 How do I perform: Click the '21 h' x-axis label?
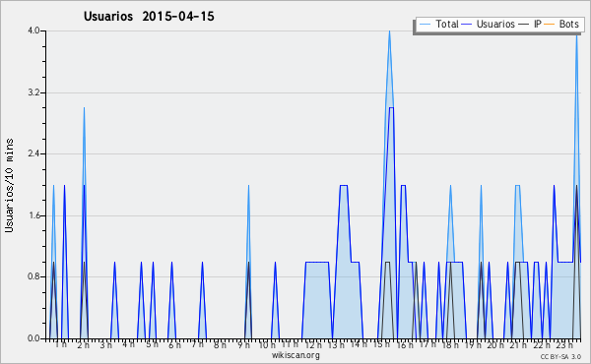tap(518, 344)
